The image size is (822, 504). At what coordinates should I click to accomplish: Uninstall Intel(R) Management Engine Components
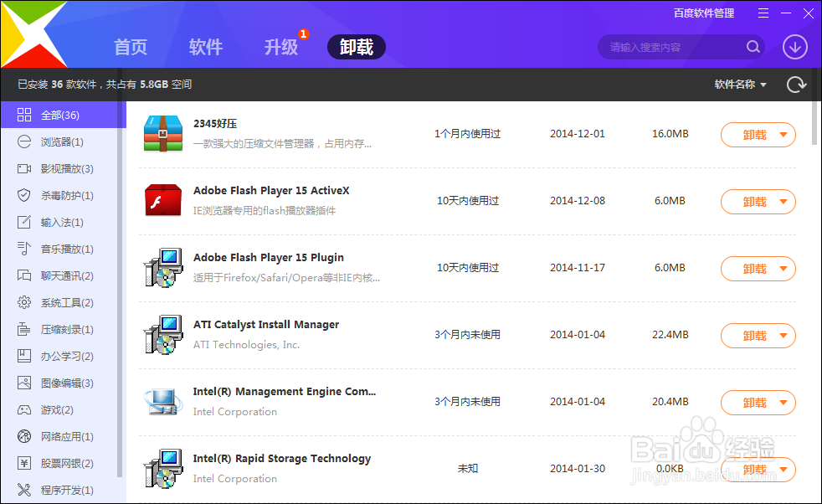[754, 403]
